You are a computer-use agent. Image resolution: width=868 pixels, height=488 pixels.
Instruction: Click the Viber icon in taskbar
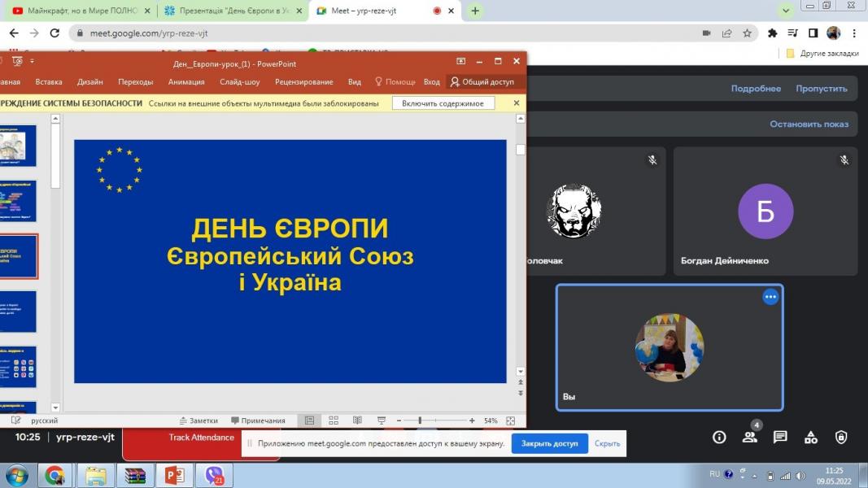214,475
